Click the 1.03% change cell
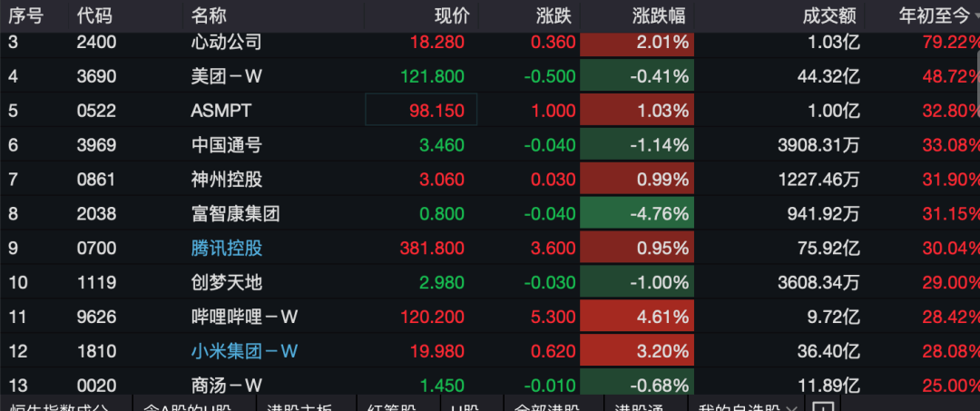 click(x=637, y=110)
